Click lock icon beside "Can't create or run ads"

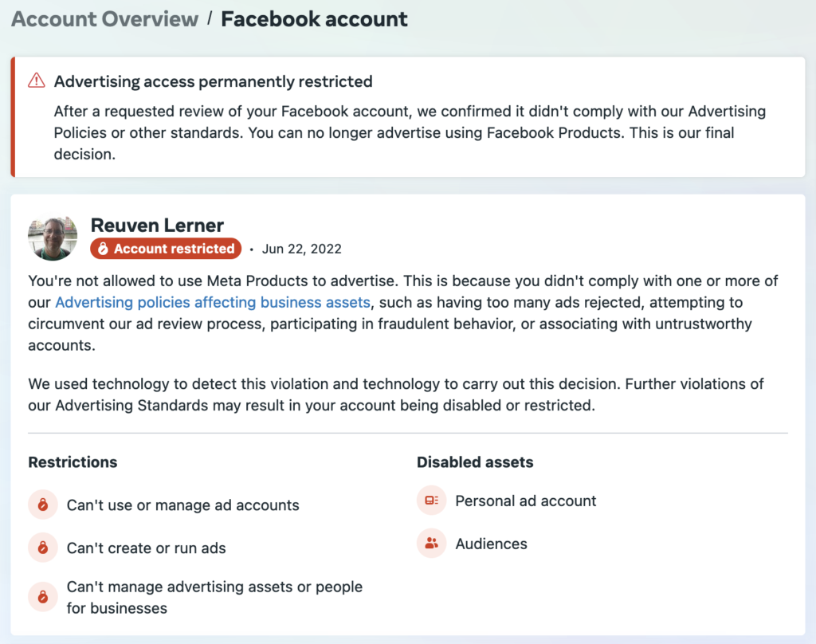click(x=43, y=548)
